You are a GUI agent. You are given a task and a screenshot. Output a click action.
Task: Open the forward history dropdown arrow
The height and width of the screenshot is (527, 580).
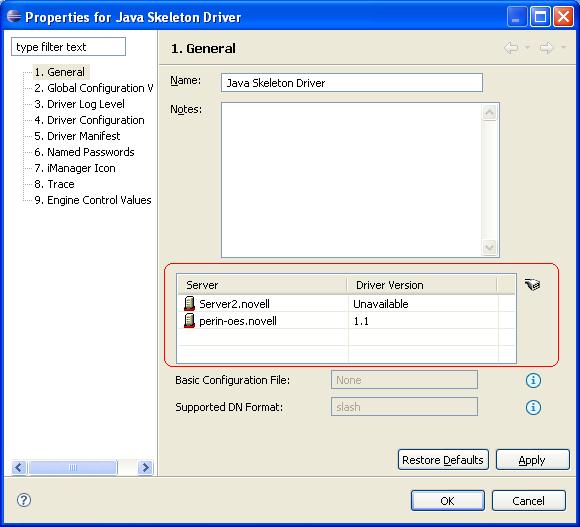tap(563, 47)
